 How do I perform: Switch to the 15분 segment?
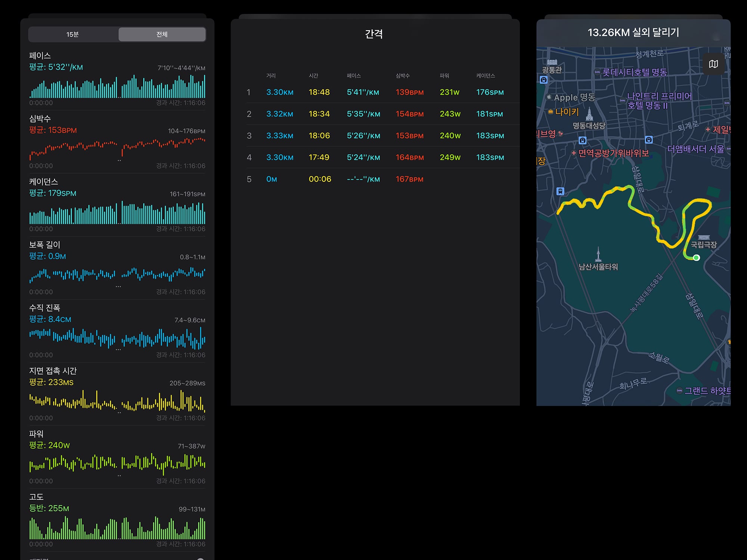pos(73,34)
